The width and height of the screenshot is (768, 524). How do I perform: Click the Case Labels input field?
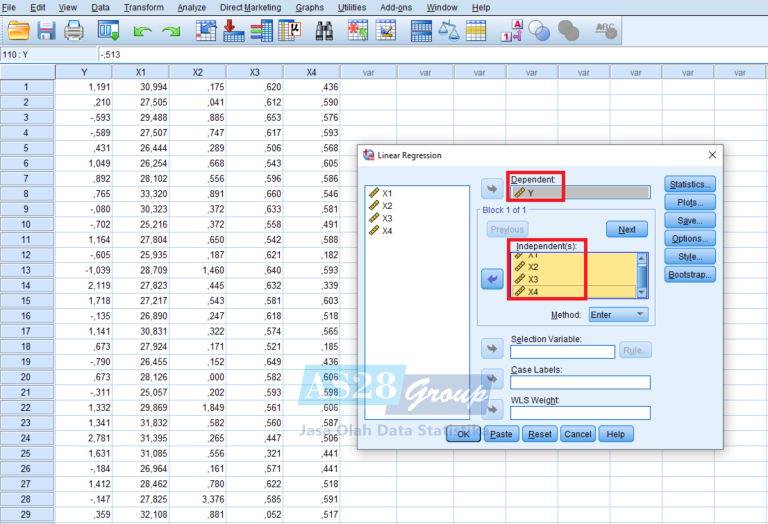580,382
